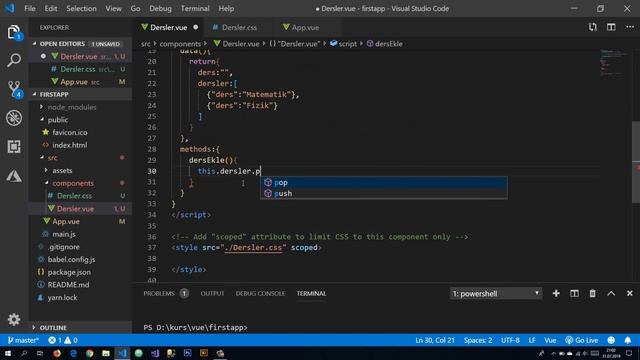The width and height of the screenshot is (640, 360).
Task: Maximize the panel with up chevron
Action: (x=611, y=293)
